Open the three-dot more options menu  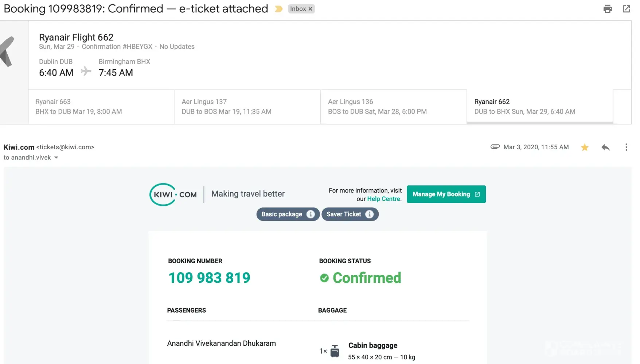(626, 147)
